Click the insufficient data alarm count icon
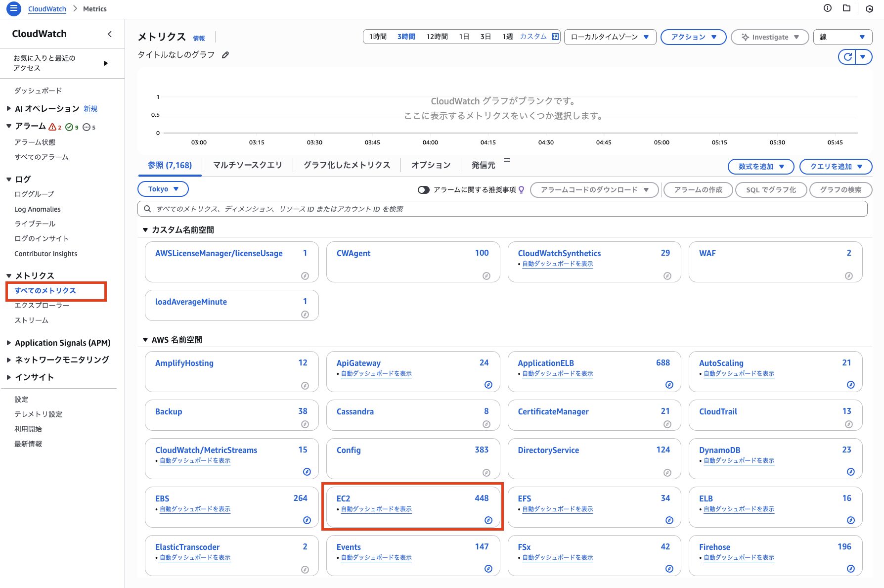Image resolution: width=884 pixels, height=588 pixels. [87, 127]
